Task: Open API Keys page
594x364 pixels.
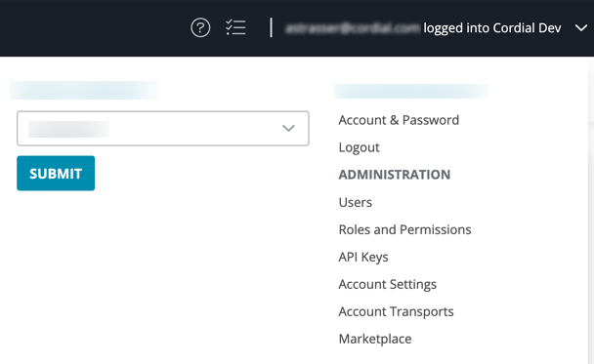Action: click(363, 258)
